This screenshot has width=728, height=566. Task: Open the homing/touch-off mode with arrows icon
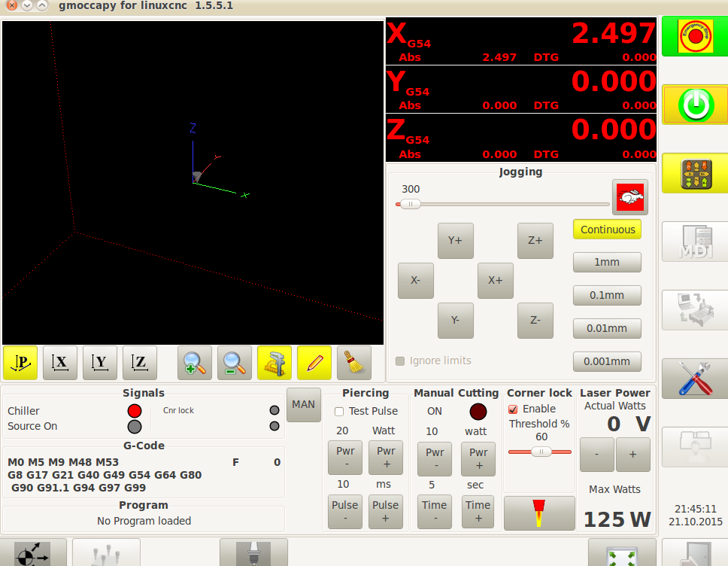tap(695, 173)
